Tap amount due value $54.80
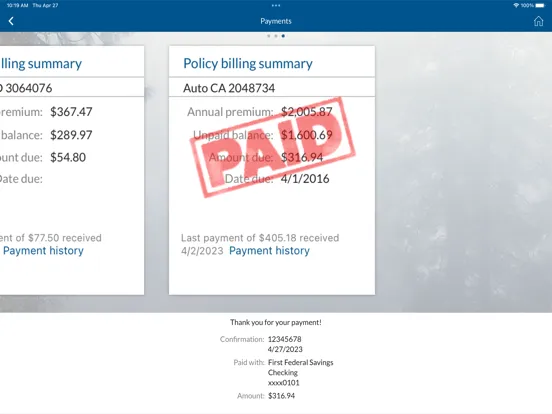Viewport: 552px width, 414px height. pyautogui.click(x=68, y=157)
